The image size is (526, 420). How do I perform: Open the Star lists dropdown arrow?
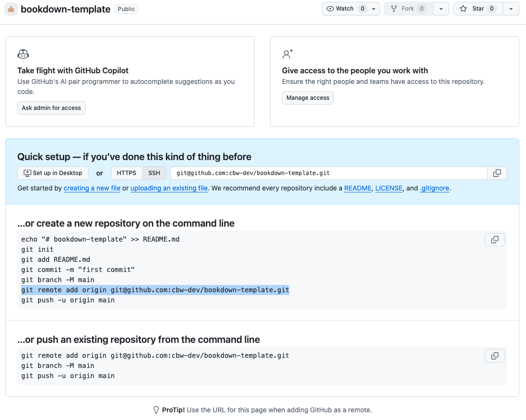511,9
